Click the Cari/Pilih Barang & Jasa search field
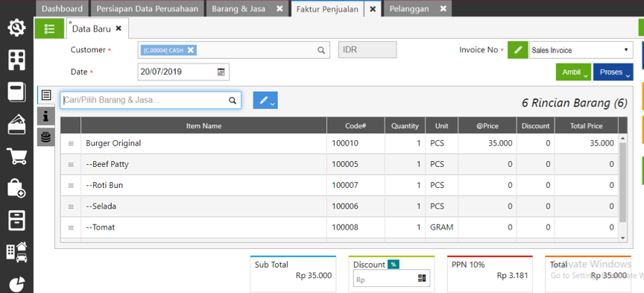Screen dimensions: 644x293 click(x=151, y=100)
